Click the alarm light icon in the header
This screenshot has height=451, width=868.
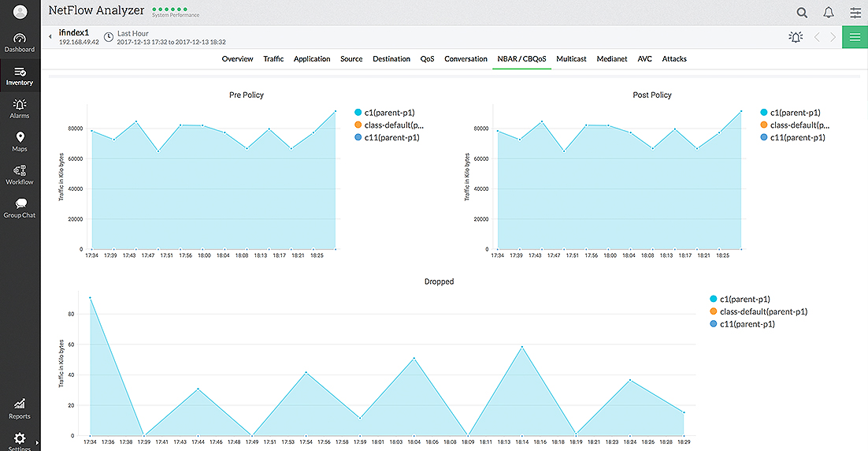[796, 37]
